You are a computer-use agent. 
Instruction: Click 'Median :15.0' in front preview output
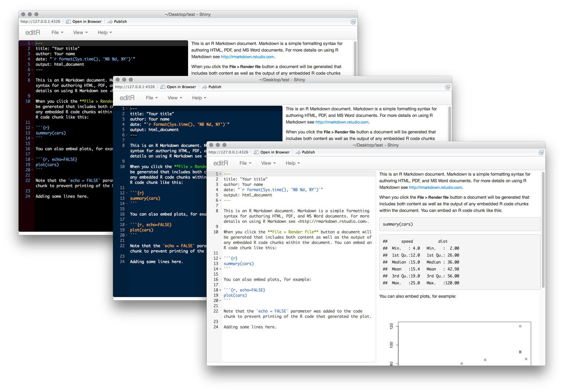coord(406,262)
